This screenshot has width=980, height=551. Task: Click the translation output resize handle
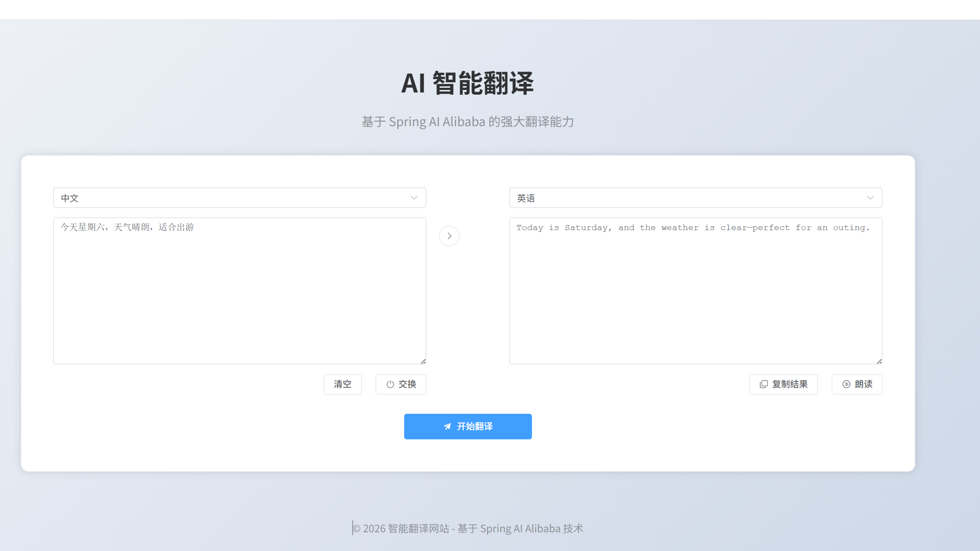879,361
